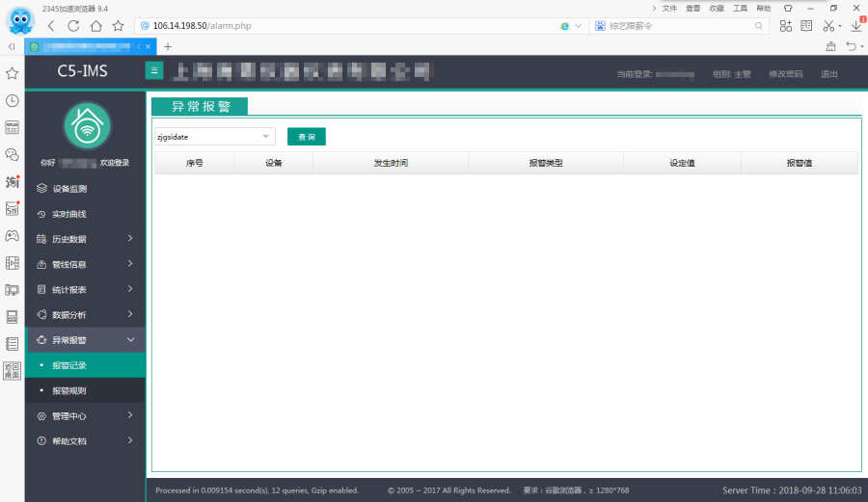The width and height of the screenshot is (868, 502).
Task: Open the news icon in sidebar
Action: tap(12, 128)
